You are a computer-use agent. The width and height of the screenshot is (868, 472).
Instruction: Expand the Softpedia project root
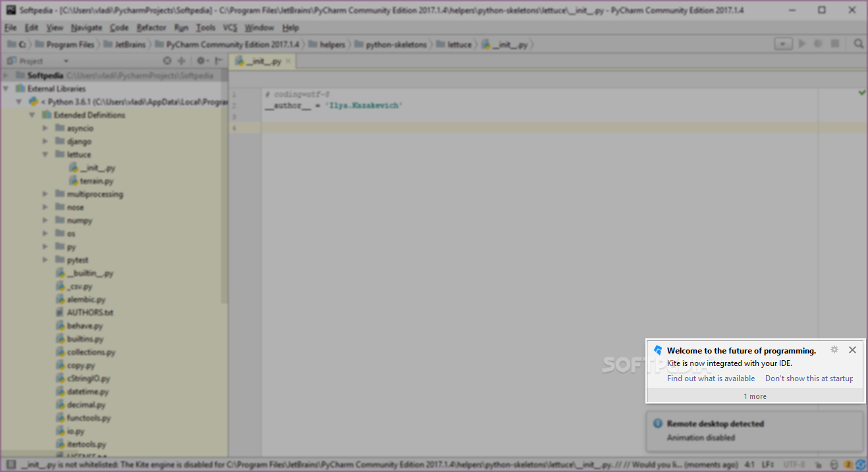pyautogui.click(x=6, y=76)
